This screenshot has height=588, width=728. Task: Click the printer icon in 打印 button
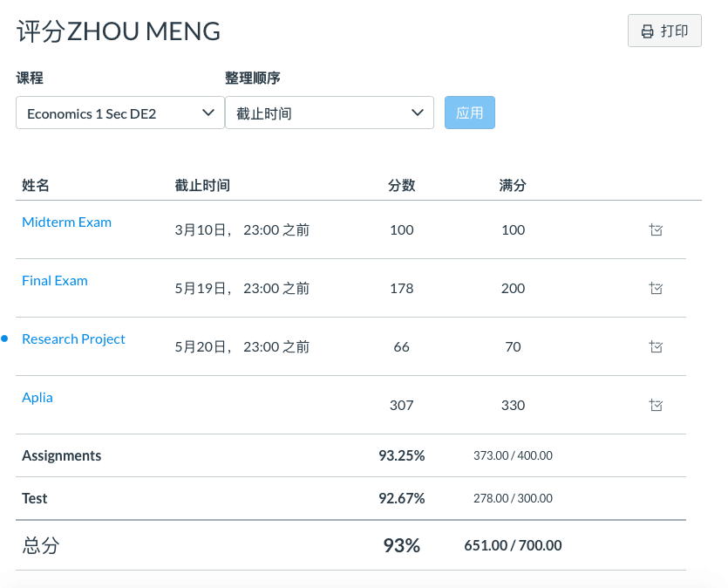click(646, 30)
